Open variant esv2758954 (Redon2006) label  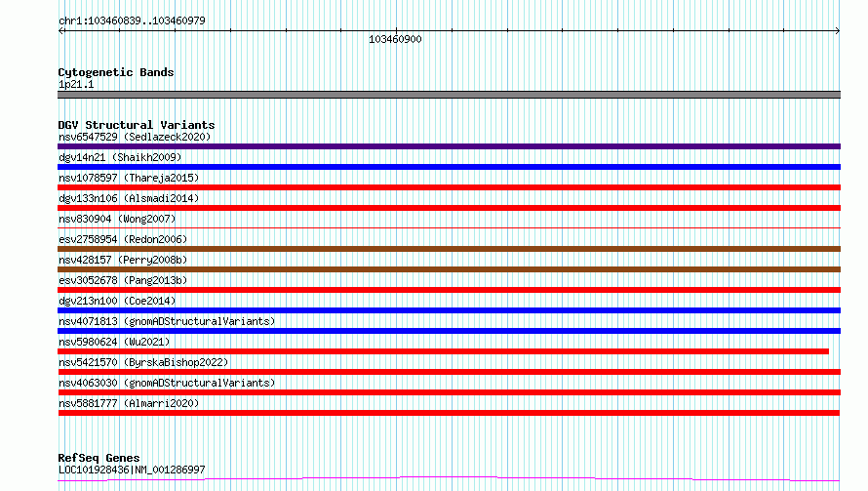123,239
